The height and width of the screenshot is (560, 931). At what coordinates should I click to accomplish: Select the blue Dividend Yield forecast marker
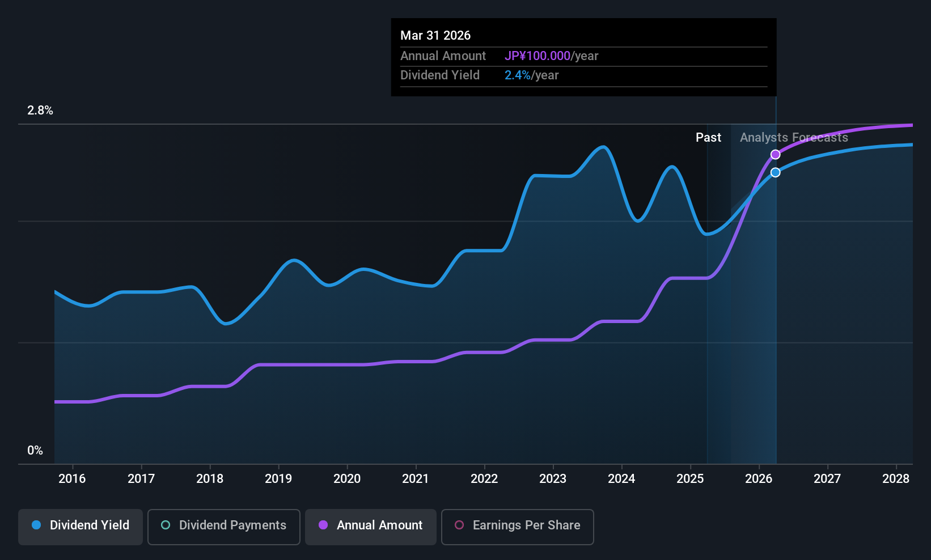(x=775, y=172)
